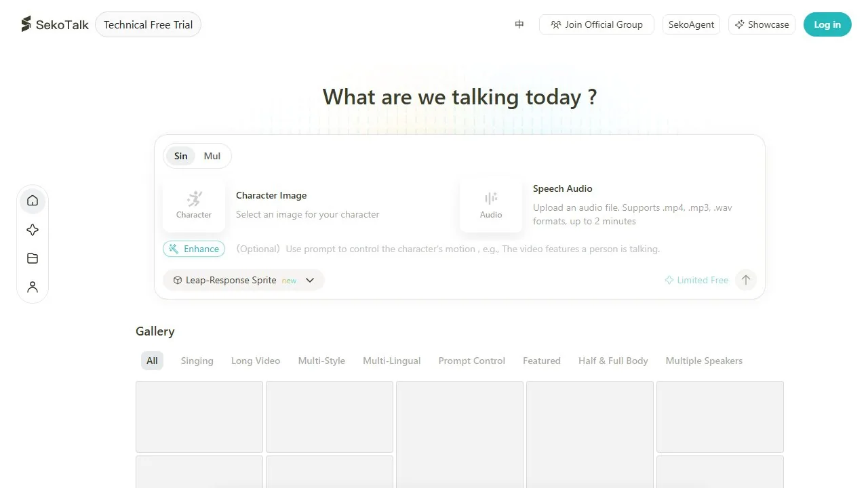Open the sparkle icon in sidebar
The height and width of the screenshot is (488, 868).
coord(33,230)
